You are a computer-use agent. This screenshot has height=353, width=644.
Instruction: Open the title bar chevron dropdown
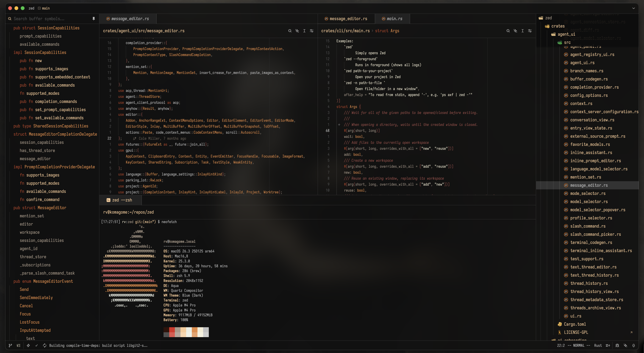click(633, 8)
